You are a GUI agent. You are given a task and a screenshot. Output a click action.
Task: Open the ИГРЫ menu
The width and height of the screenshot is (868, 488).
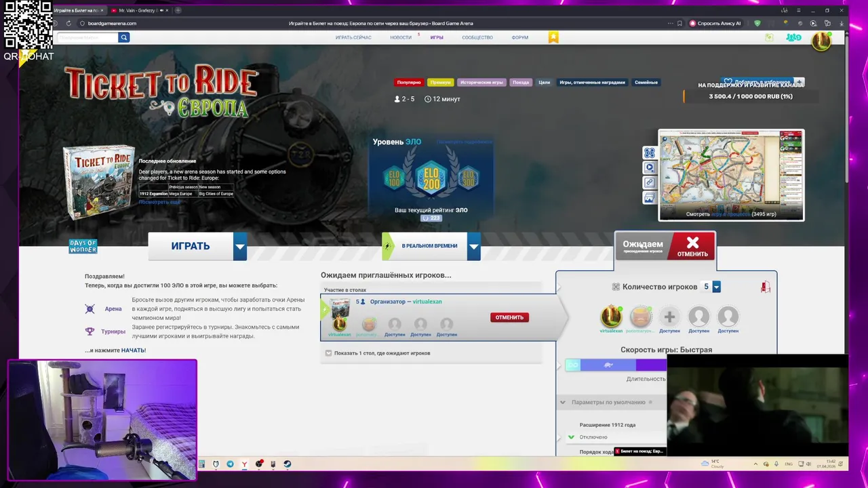click(437, 37)
